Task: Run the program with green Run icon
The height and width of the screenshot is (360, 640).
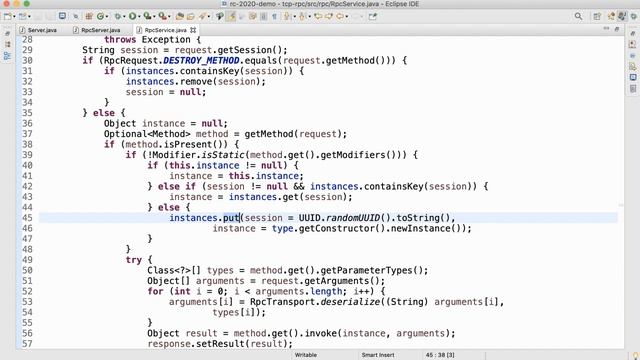Action: click(x=132, y=16)
